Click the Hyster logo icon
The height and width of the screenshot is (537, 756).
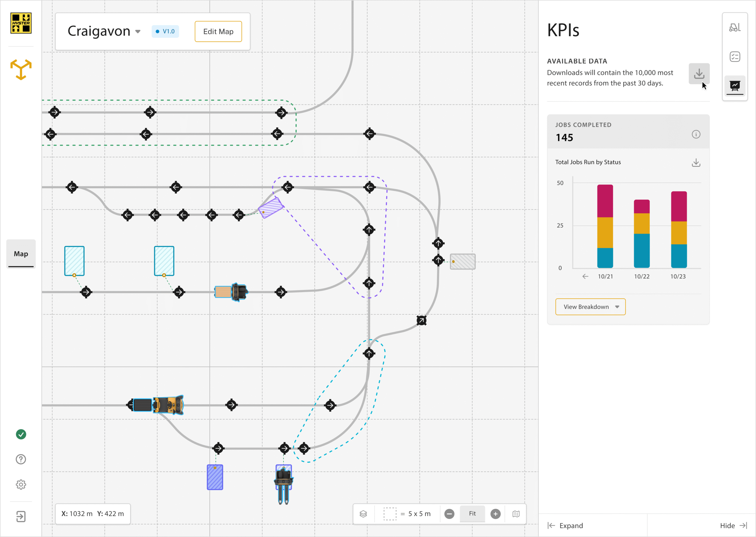(21, 23)
